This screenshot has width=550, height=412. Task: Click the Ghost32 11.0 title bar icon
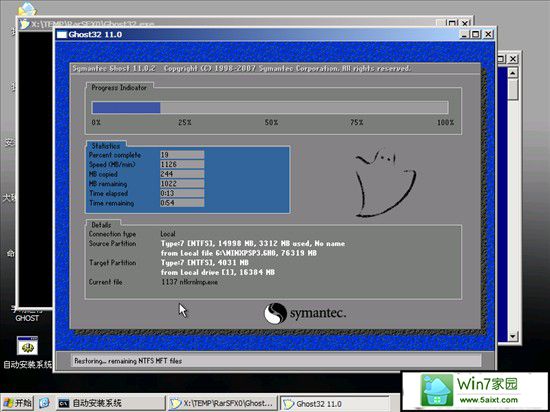pos(62,34)
